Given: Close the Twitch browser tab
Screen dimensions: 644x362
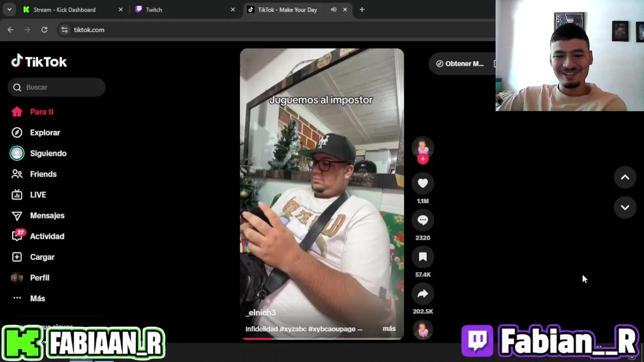Looking at the screenshot, I should click(x=232, y=10).
